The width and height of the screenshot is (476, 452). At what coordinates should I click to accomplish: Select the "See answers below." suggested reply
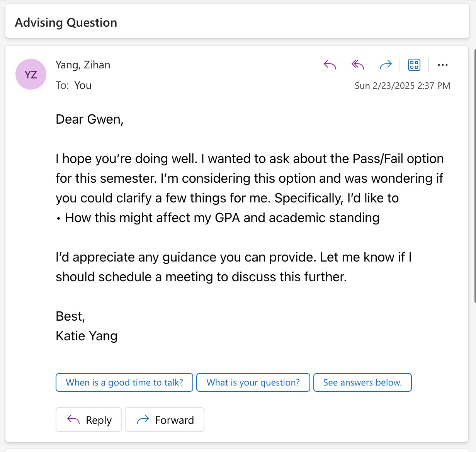362,382
